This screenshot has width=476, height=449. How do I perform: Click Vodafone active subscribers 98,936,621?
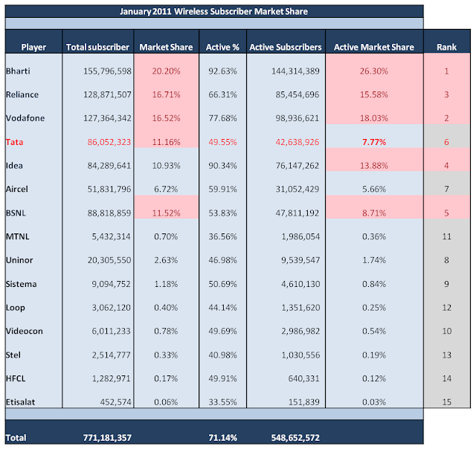click(x=297, y=118)
